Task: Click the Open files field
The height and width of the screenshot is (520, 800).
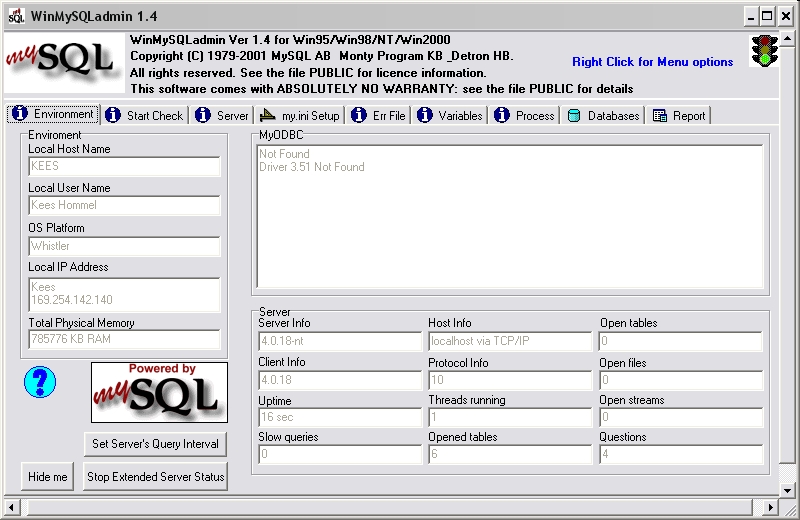Action: pos(681,380)
